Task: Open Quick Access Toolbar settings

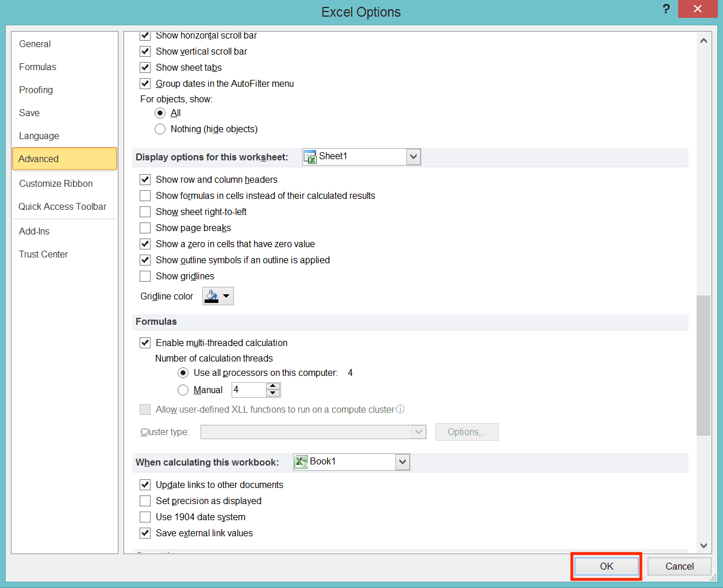Action: point(64,206)
